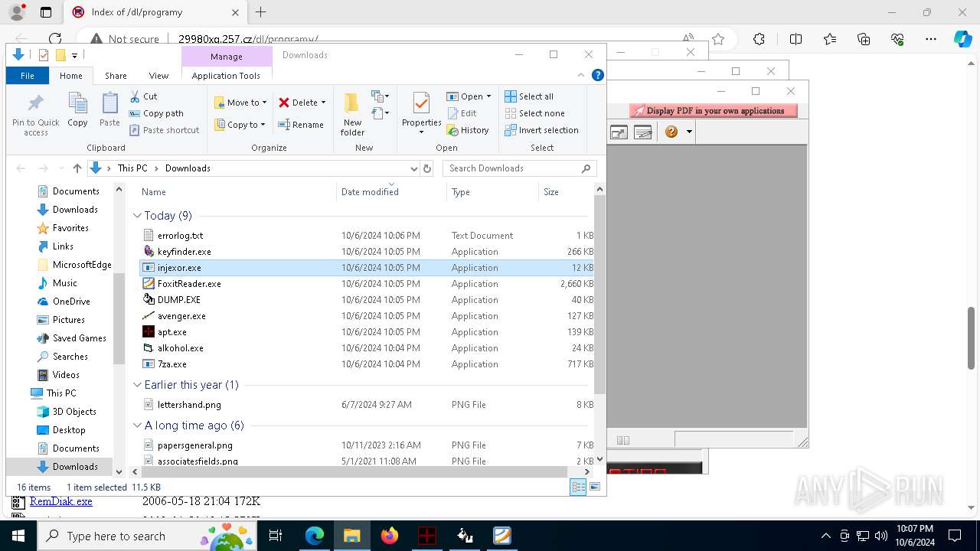This screenshot has width=980, height=551.
Task: Select 7za.exe file
Action: [172, 364]
